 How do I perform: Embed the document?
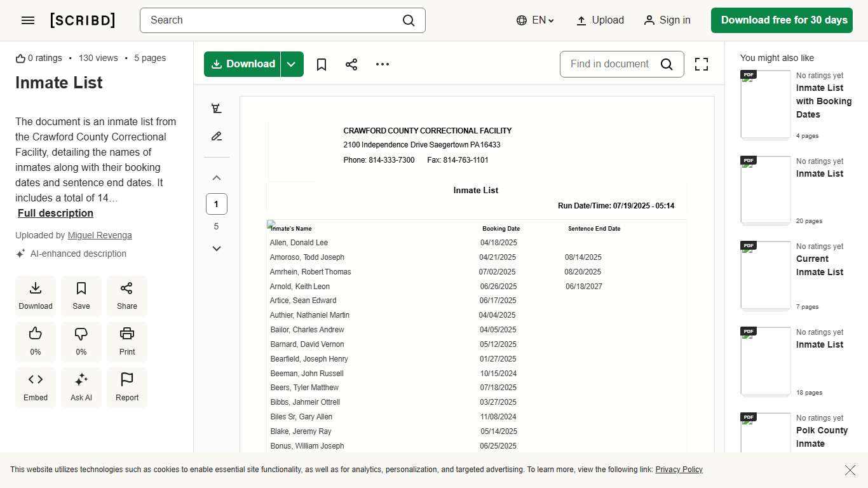[35, 387]
